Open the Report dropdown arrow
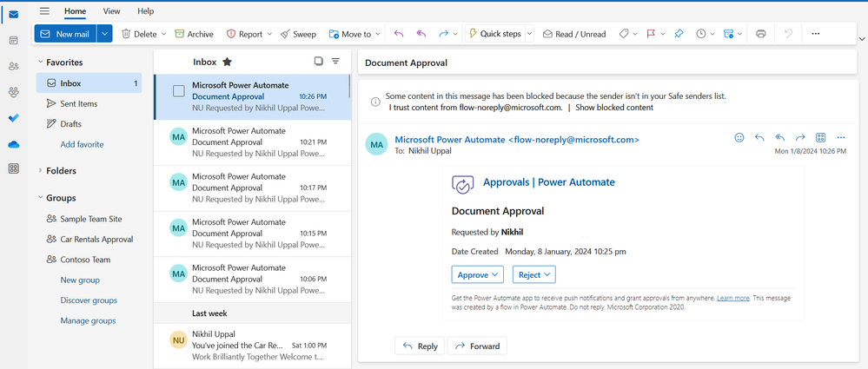The width and height of the screenshot is (868, 369). pos(269,34)
